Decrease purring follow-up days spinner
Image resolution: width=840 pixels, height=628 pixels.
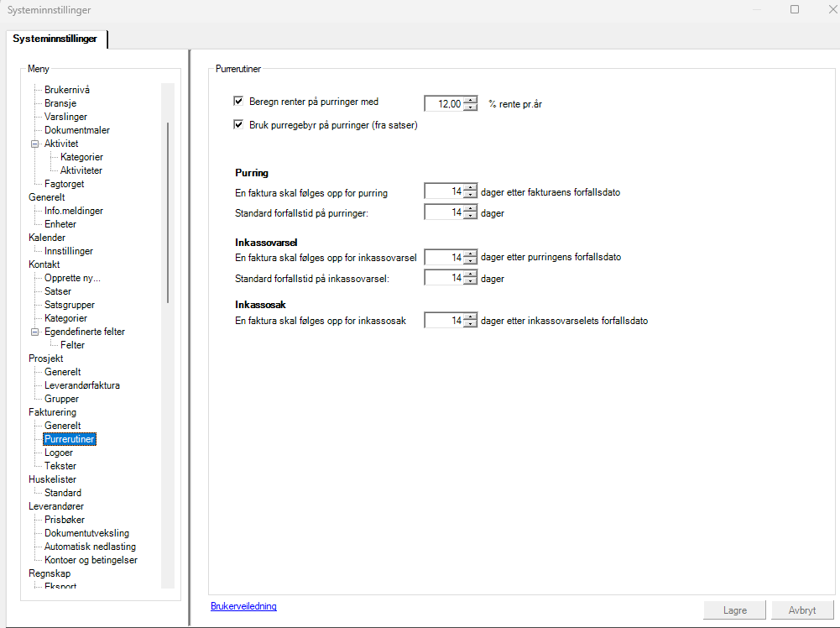click(470, 195)
